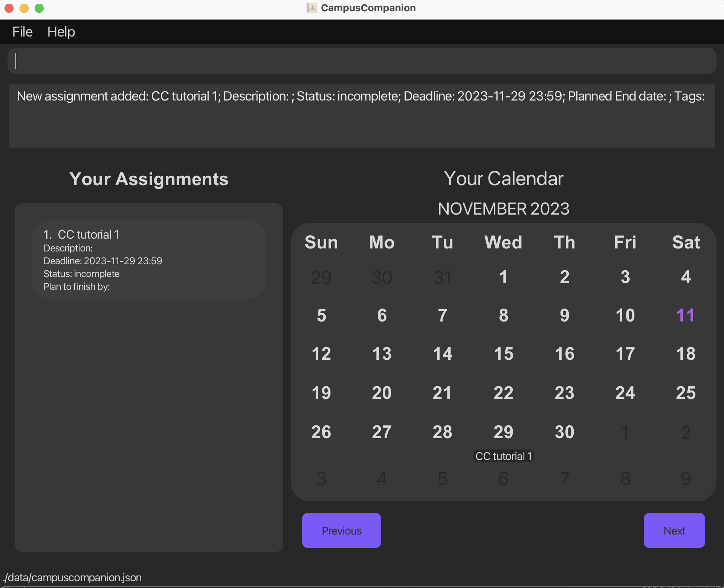Click day 15 on the calendar
Screen dimensions: 724x588
tap(503, 353)
